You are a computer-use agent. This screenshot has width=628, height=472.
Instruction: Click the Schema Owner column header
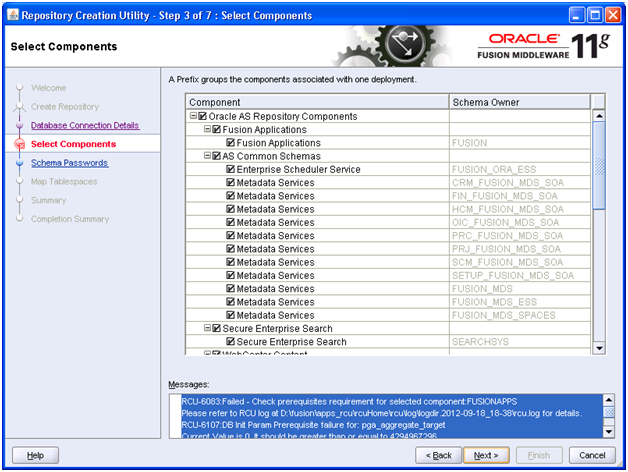[520, 102]
